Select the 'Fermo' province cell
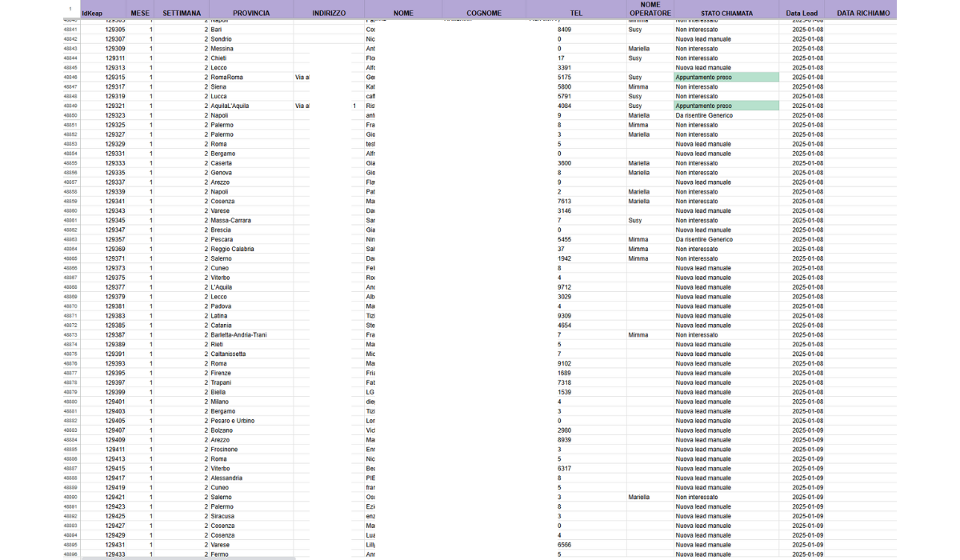Image resolution: width=960 pixels, height=560 pixels. click(x=251, y=554)
